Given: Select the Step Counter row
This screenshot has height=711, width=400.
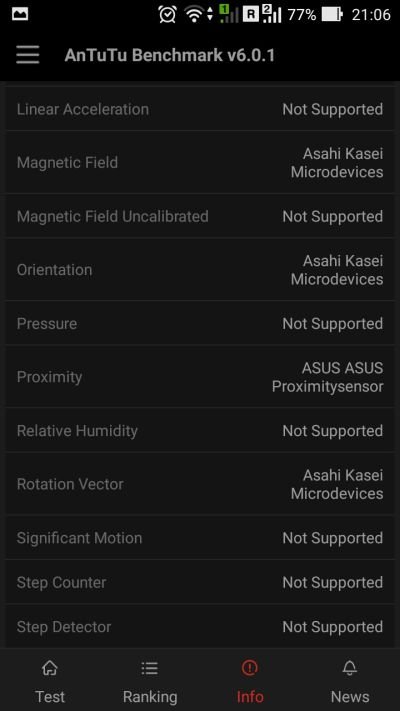Looking at the screenshot, I should point(200,583).
